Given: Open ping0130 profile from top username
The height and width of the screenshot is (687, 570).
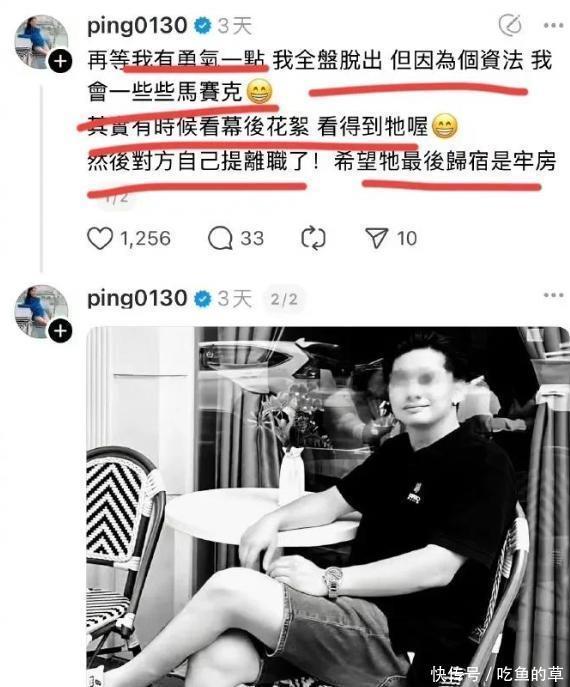Looking at the screenshot, I should [x=137, y=26].
